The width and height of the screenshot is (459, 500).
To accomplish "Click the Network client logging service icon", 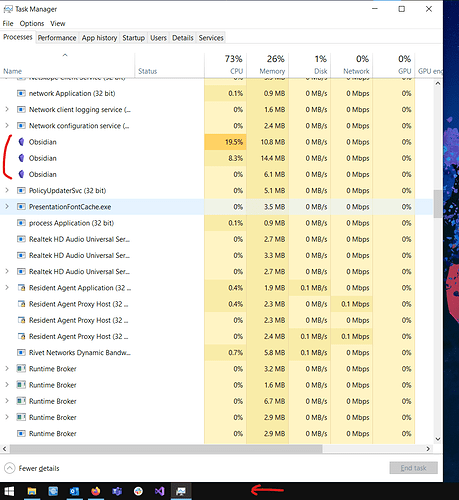I will 21,110.
